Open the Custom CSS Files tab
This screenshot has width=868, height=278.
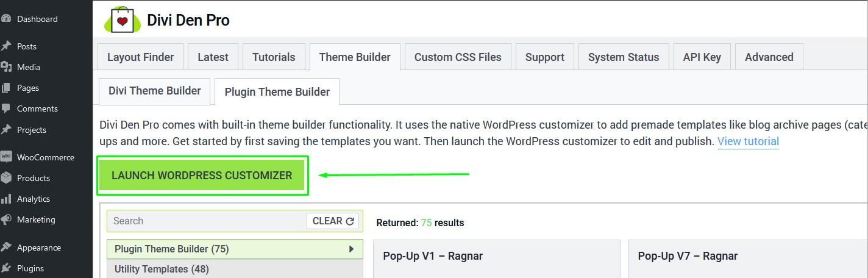[458, 57]
